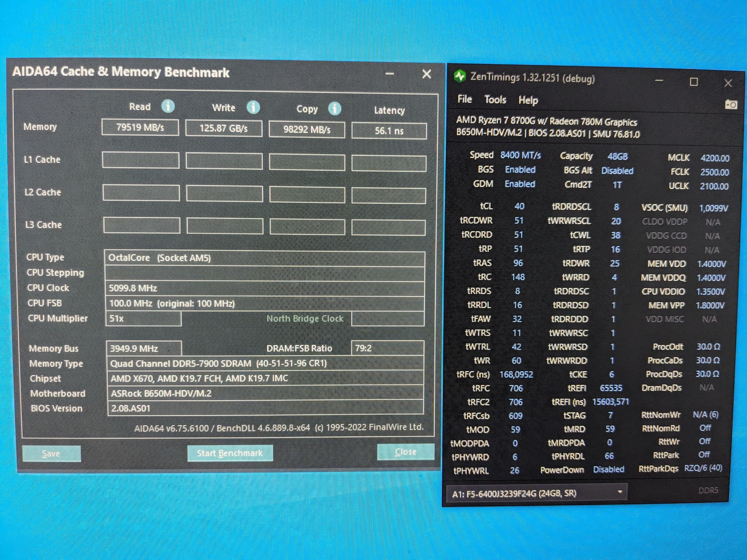Click the tWTRL value 42

pos(516,347)
